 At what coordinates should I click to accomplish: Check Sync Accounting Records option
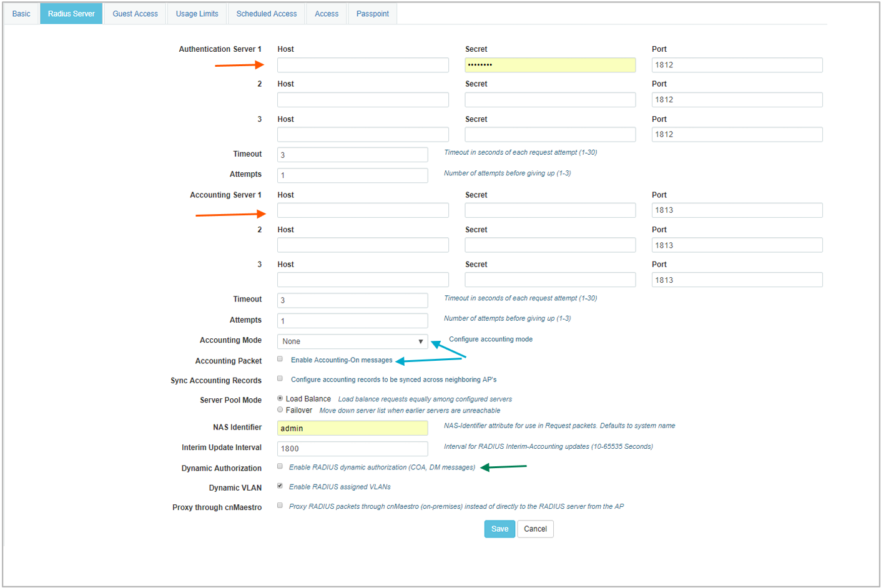280,378
